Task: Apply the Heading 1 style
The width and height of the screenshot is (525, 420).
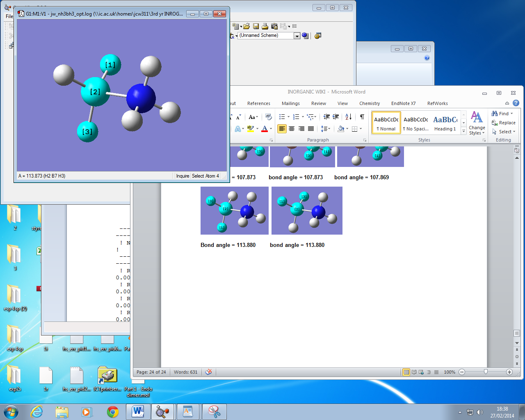Action: (445, 123)
